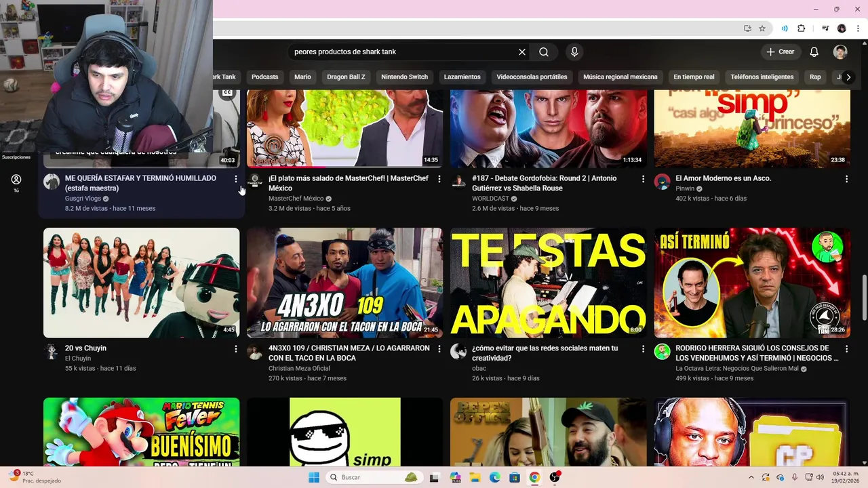Play the 4N3X0 109 video thumbnail

pos(344,283)
